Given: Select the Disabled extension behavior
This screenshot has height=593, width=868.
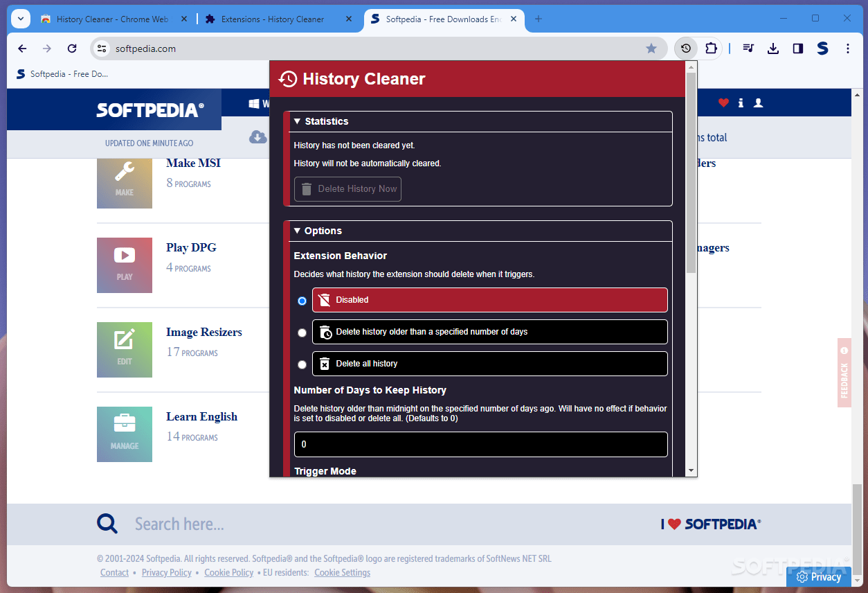Looking at the screenshot, I should pos(302,301).
